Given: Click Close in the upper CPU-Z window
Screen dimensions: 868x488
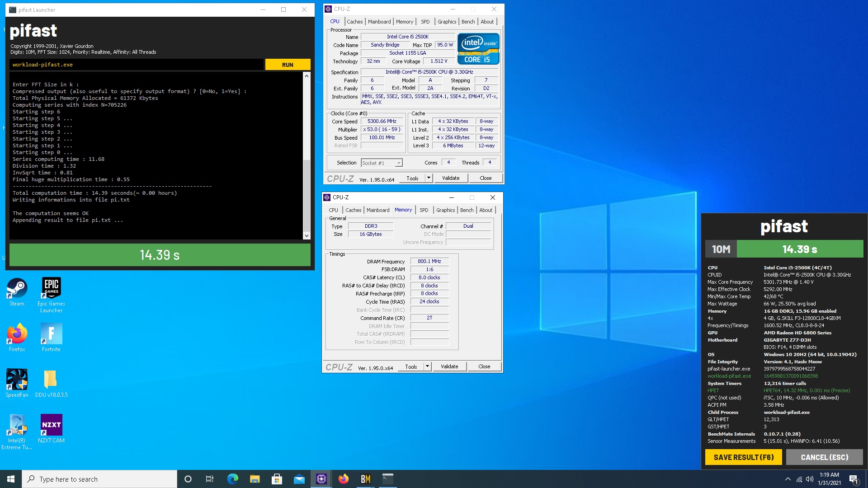Looking at the screenshot, I should 486,178.
